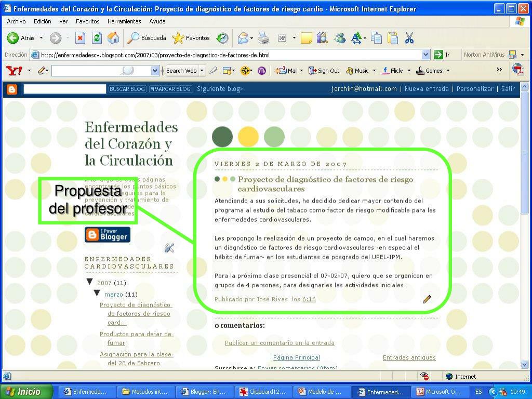Click the scissors cut icon
The image size is (532, 399).
pos(409,38)
